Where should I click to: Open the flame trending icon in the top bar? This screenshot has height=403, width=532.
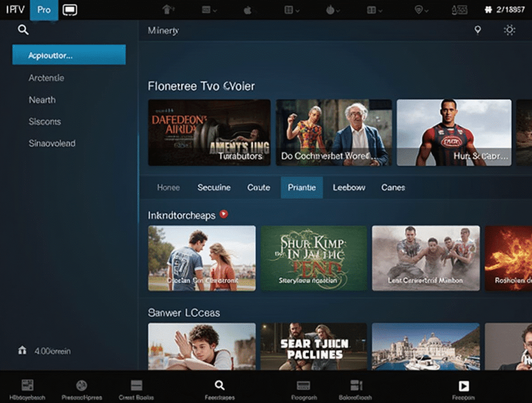[331, 9]
